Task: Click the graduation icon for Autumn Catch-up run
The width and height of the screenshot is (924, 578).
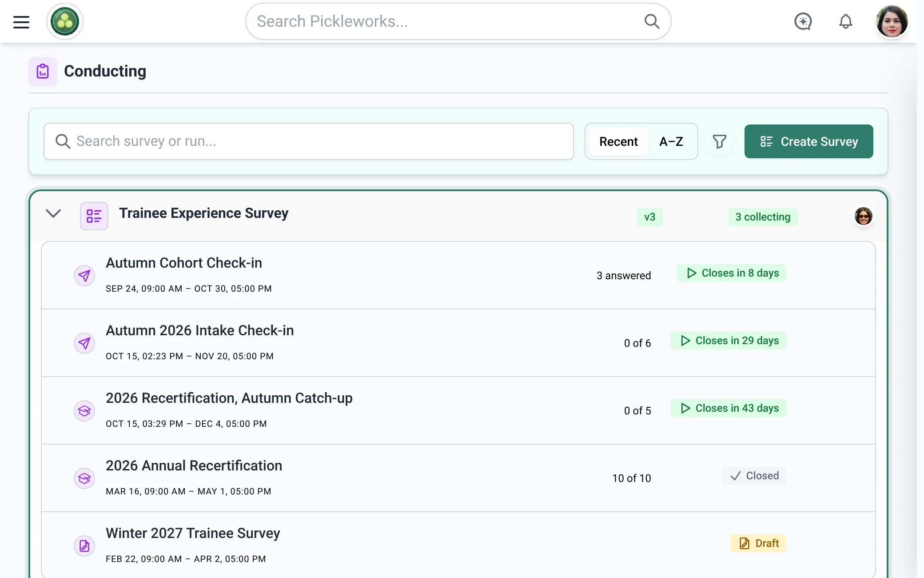Action: point(84,411)
